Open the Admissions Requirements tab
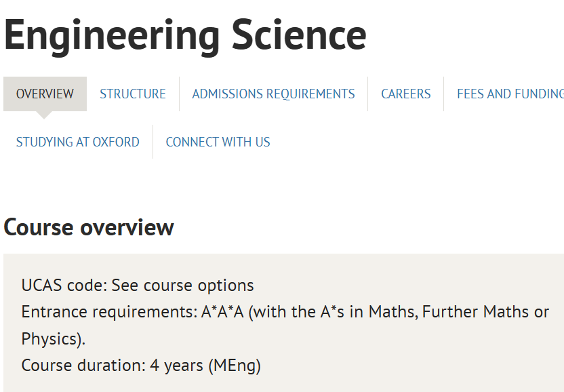Image resolution: width=564 pixels, height=392 pixels. click(x=273, y=94)
